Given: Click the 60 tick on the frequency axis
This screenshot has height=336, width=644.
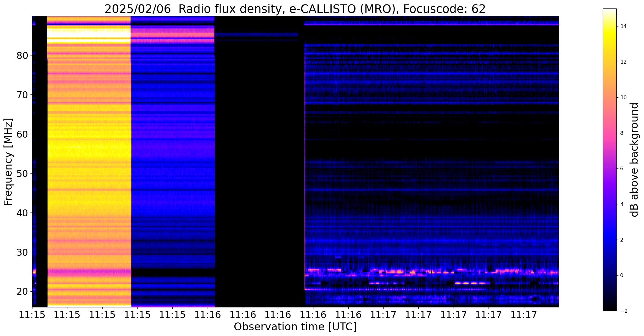Looking at the screenshot, I should click(x=23, y=134).
